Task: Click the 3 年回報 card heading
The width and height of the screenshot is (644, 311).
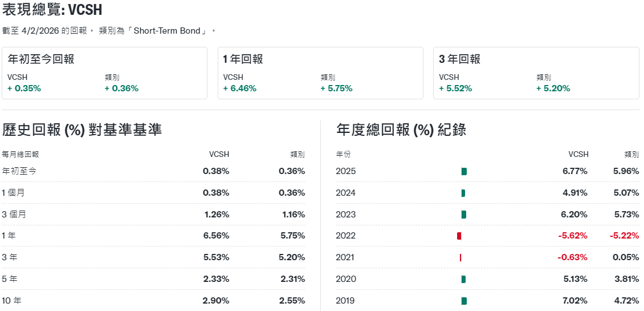Action: pos(459,59)
